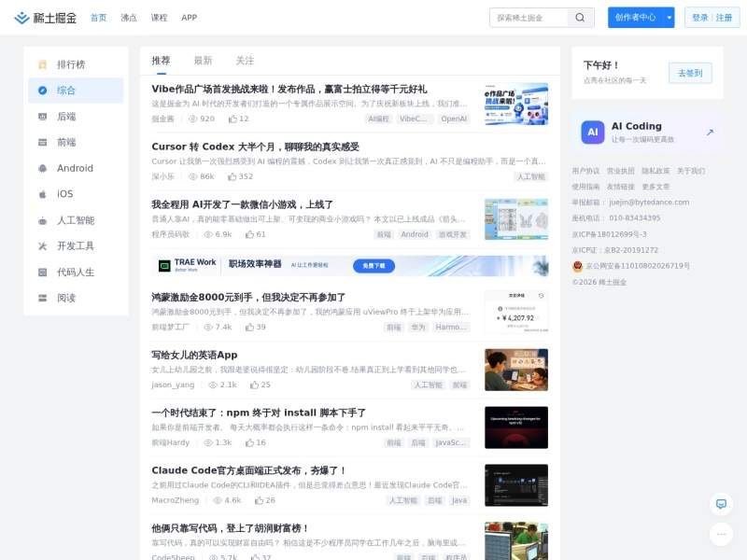Click the search magnifier icon

pyautogui.click(x=580, y=18)
